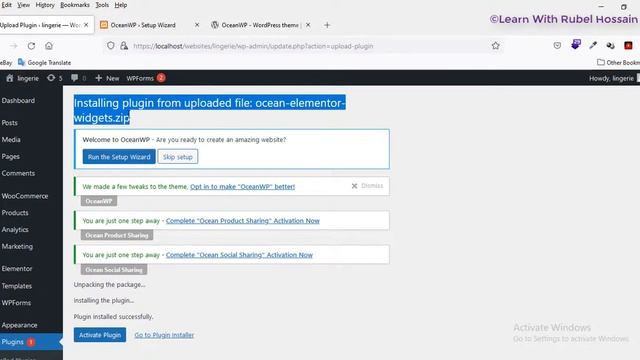Open Opt in to make OceanWP better link

[x=242, y=187]
